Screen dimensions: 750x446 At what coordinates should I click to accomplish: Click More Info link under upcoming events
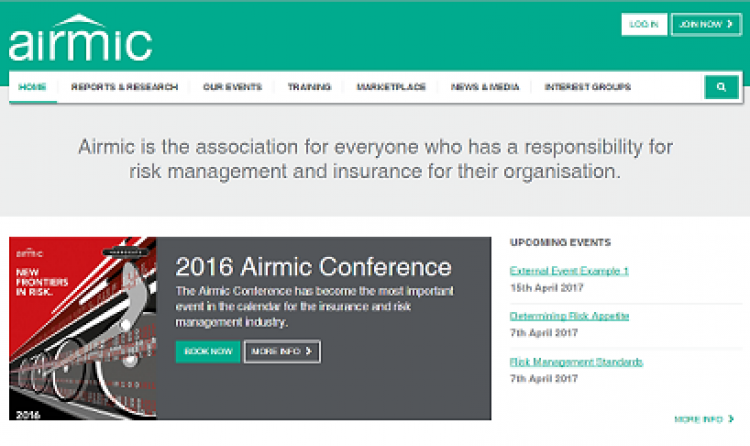coord(704,419)
